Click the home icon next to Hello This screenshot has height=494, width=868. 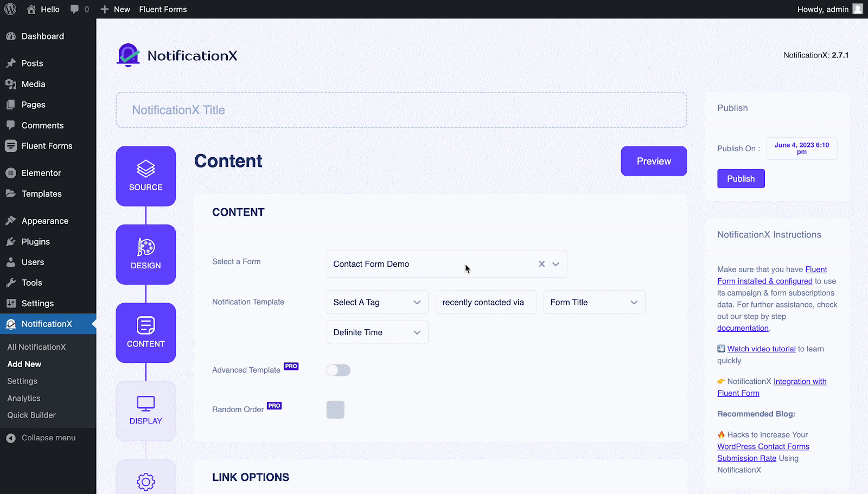pyautogui.click(x=31, y=9)
